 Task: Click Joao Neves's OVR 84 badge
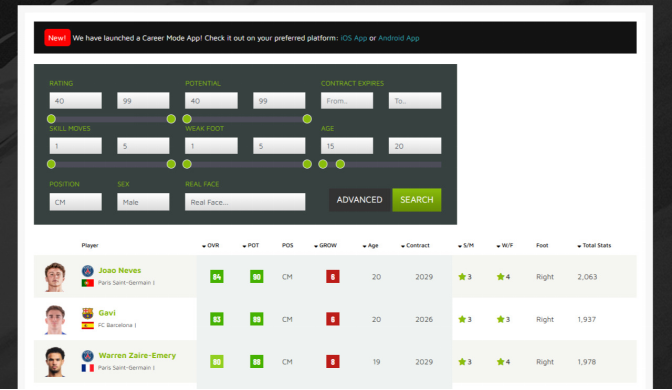pyautogui.click(x=216, y=276)
